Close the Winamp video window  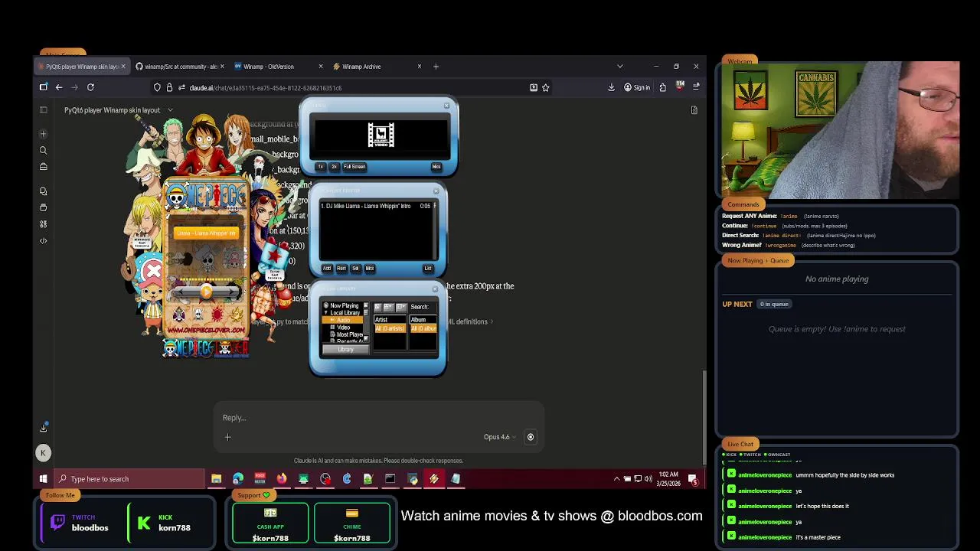pos(446,106)
